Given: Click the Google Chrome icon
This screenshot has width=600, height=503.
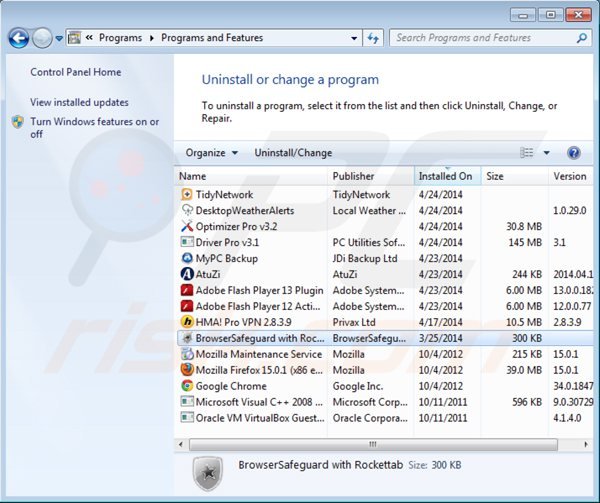Looking at the screenshot, I should tap(187, 386).
